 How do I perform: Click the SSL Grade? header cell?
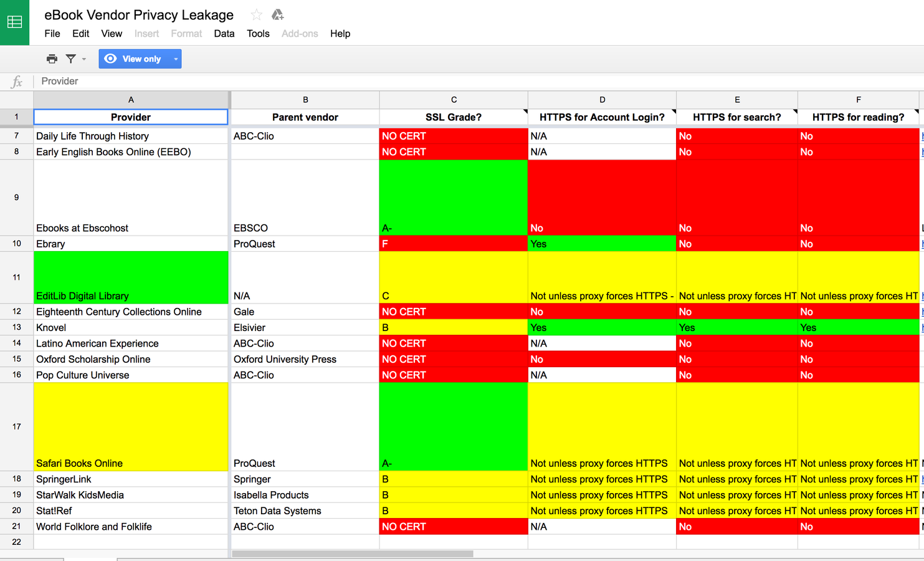454,117
